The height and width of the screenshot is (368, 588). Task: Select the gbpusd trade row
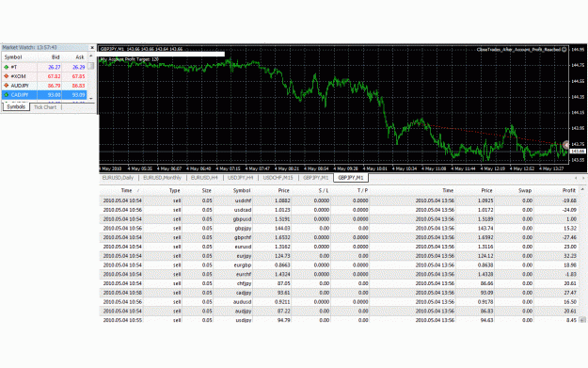coord(339,219)
